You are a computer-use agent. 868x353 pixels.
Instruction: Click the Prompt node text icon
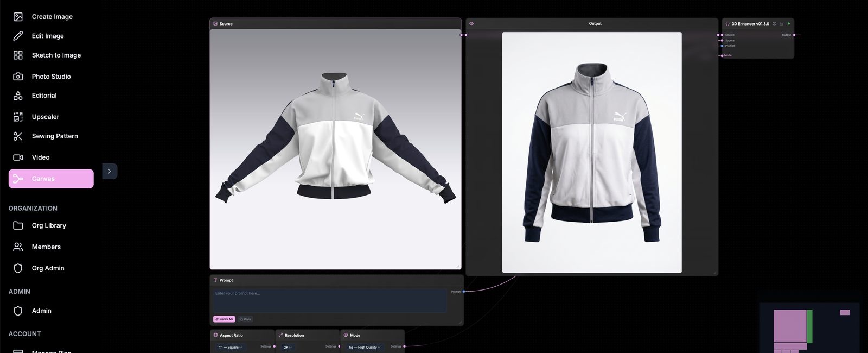click(215, 280)
